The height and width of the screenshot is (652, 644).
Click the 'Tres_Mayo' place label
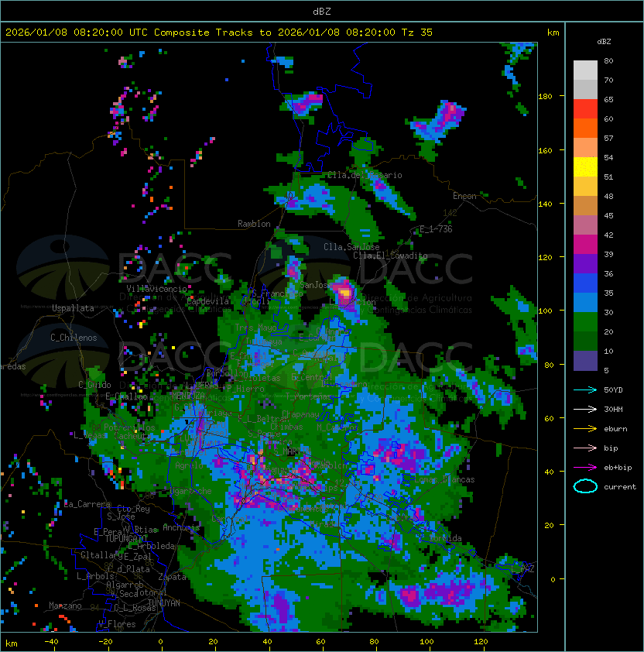(255, 328)
